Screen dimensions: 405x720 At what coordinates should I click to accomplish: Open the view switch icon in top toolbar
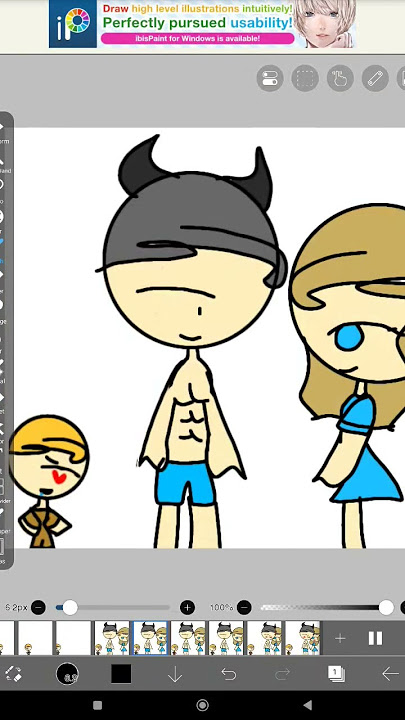coord(270,79)
